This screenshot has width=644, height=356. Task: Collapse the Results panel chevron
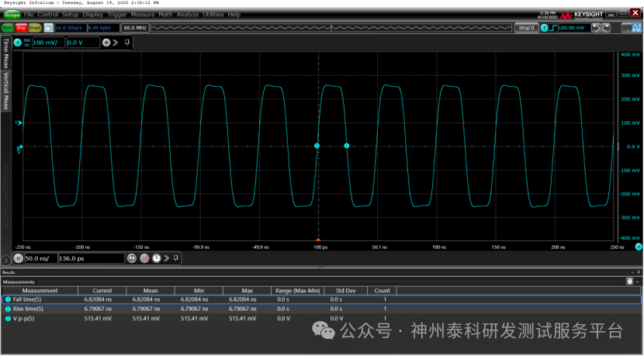click(x=632, y=272)
